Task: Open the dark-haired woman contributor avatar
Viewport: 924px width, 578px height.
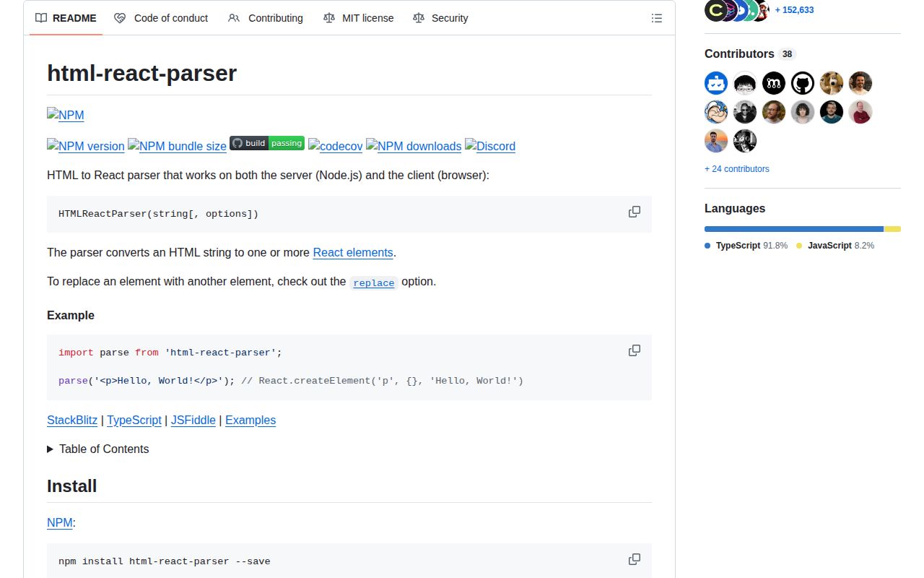Action: pos(803,112)
